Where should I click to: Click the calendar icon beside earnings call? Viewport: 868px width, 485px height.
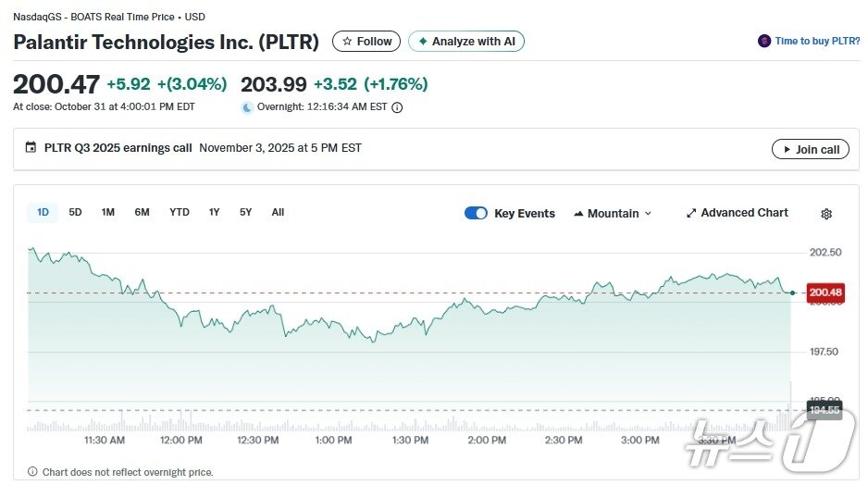point(31,148)
